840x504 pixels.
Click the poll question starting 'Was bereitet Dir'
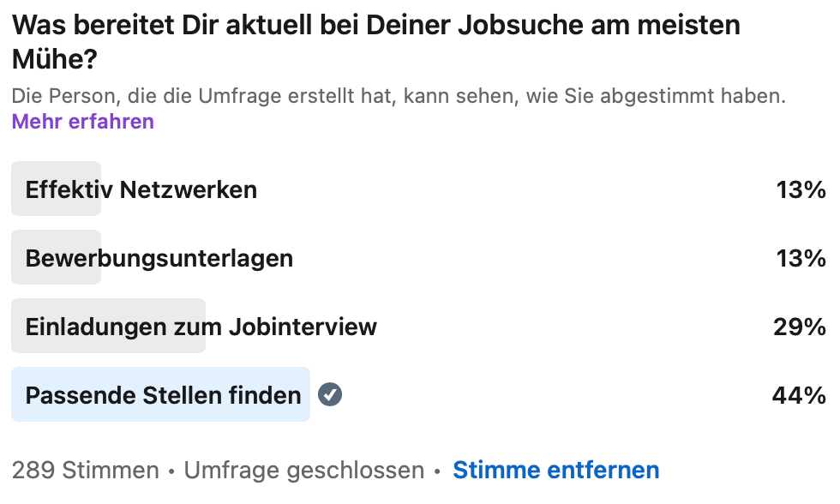click(x=377, y=25)
